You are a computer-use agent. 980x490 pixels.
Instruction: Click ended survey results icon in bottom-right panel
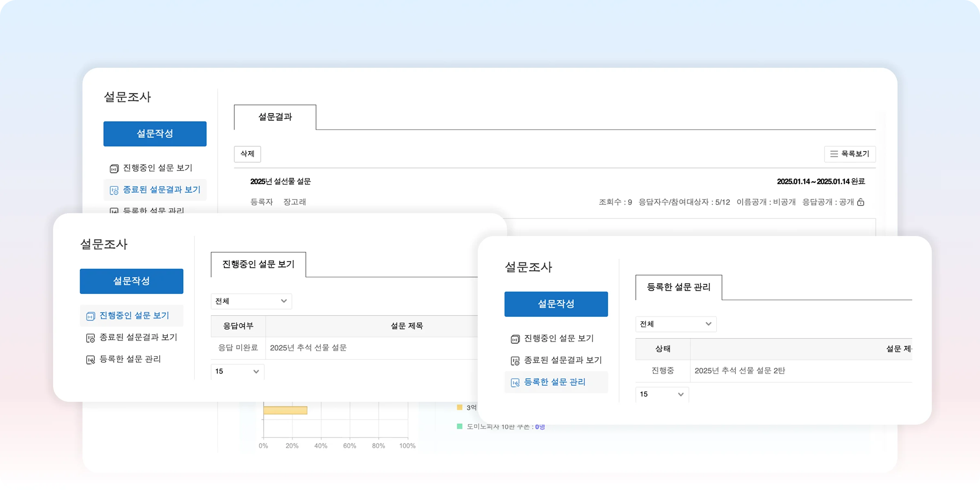point(515,361)
